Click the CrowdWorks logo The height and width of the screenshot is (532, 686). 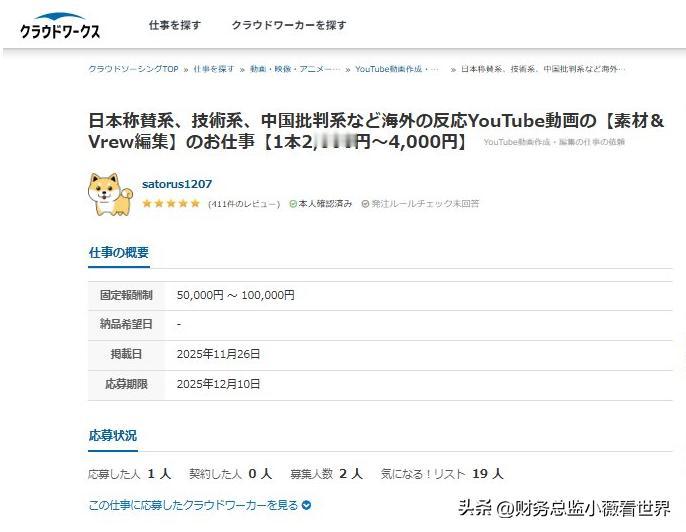click(x=60, y=26)
